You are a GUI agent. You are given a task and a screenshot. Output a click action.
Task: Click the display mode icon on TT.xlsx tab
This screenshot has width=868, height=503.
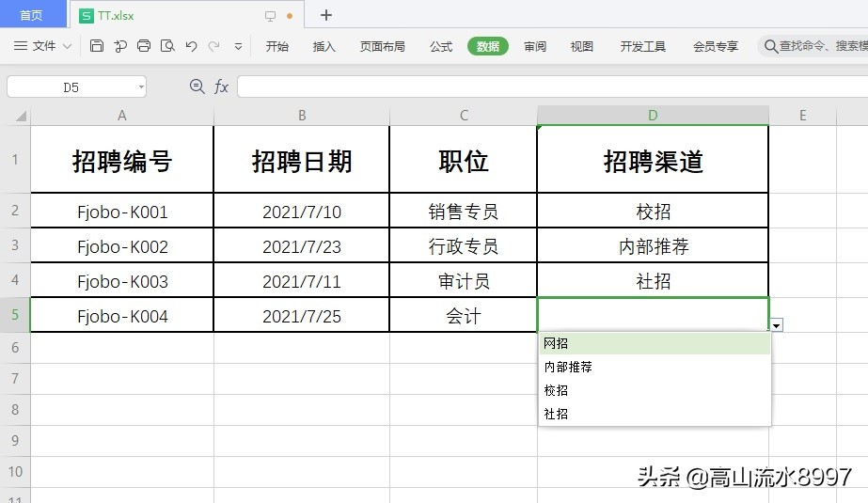tap(270, 16)
